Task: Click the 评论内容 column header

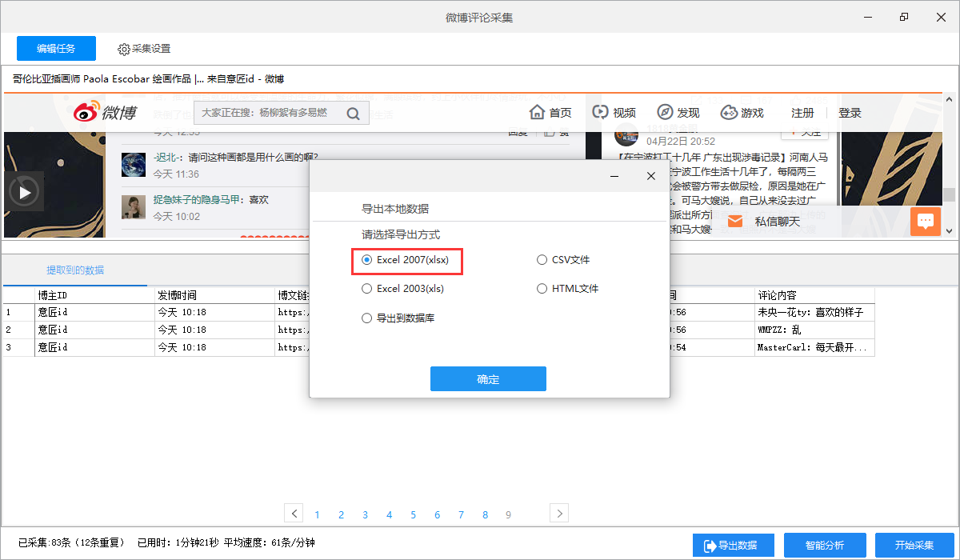Action: pos(814,295)
